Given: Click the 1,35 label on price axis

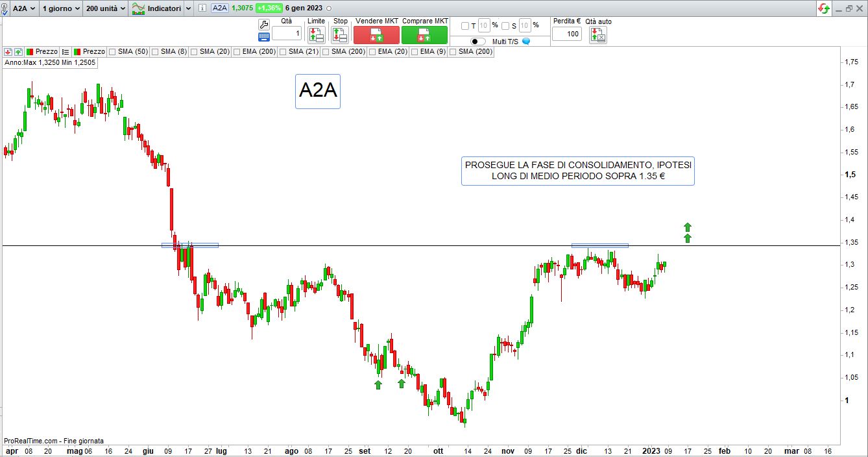Looking at the screenshot, I should tap(850, 242).
